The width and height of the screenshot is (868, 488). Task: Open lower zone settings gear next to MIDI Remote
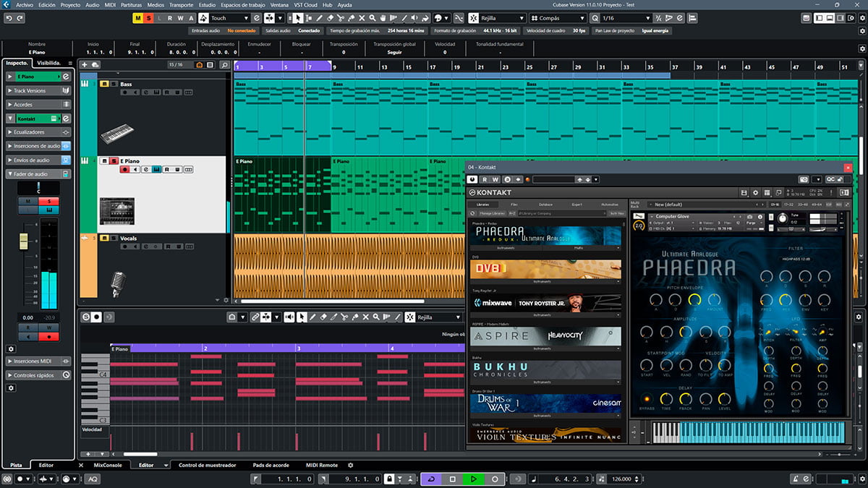(x=351, y=466)
